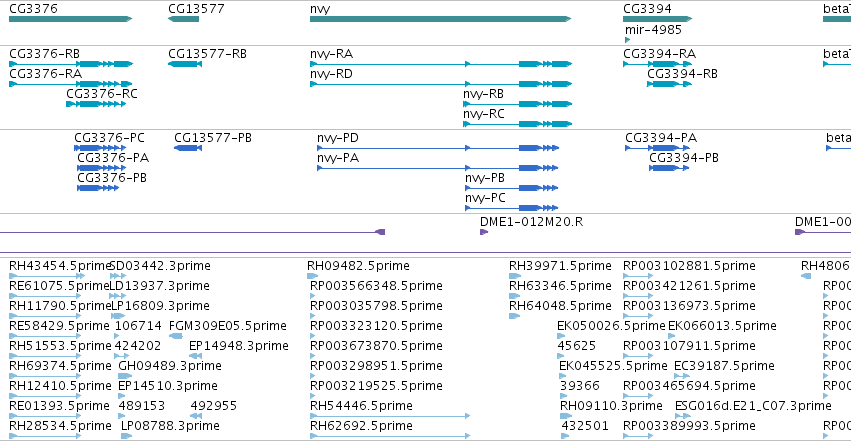This screenshot has width=851, height=441.
Task: Click the RH64048.5prime EST label
Action: [x=560, y=306]
